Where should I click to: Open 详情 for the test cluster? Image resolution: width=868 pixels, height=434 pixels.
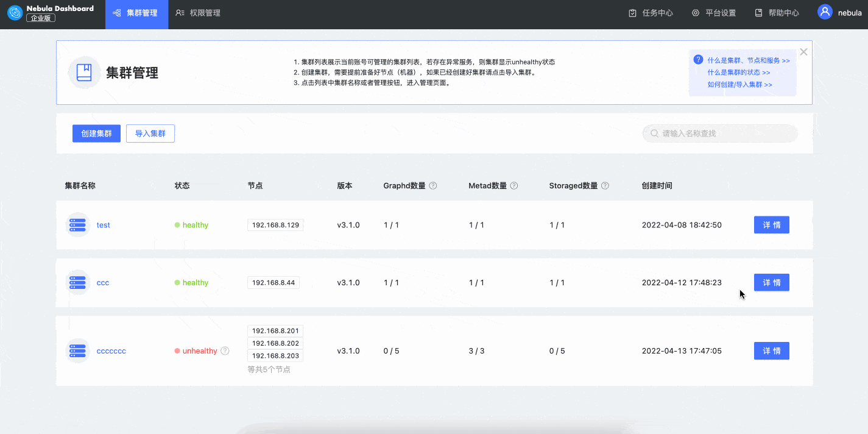772,225
